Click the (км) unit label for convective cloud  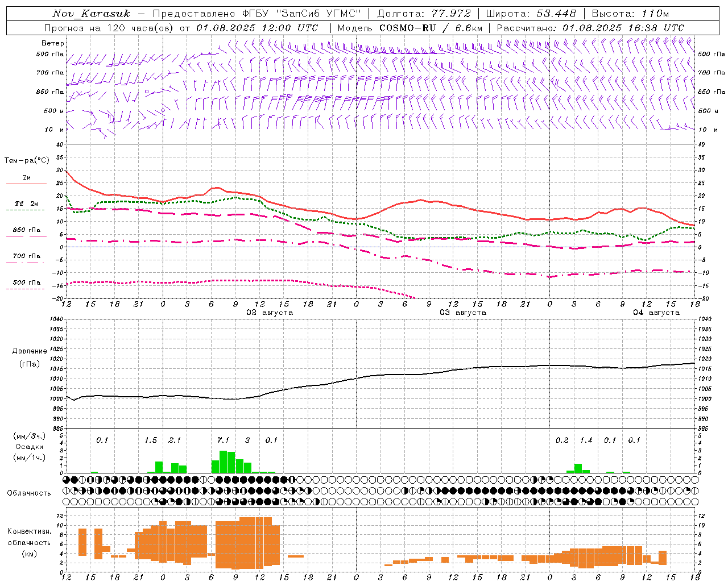[x=29, y=553]
